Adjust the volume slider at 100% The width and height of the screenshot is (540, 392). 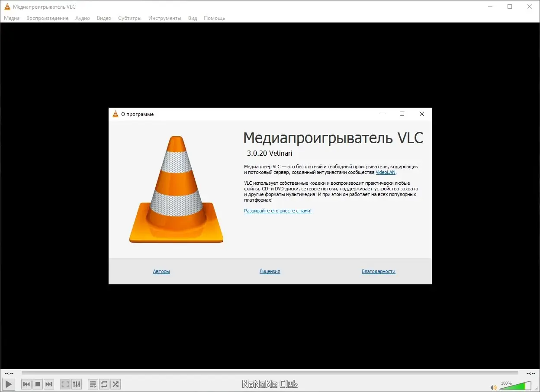515,386
